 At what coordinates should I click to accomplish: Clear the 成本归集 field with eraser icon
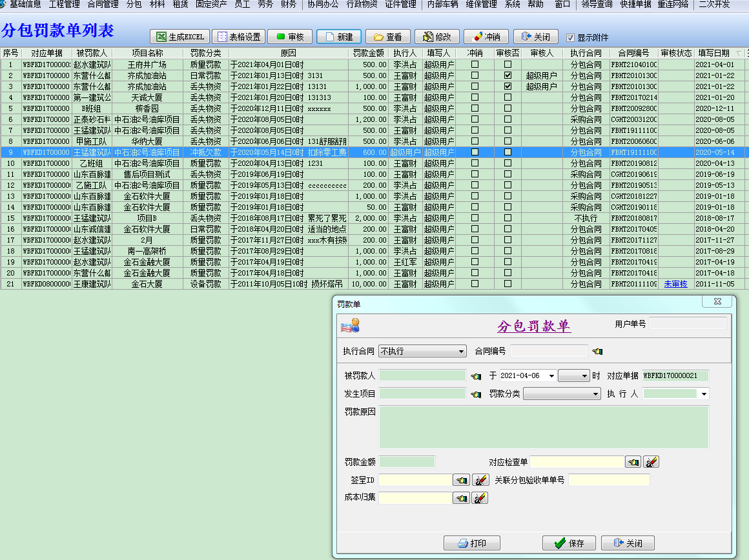tap(480, 498)
